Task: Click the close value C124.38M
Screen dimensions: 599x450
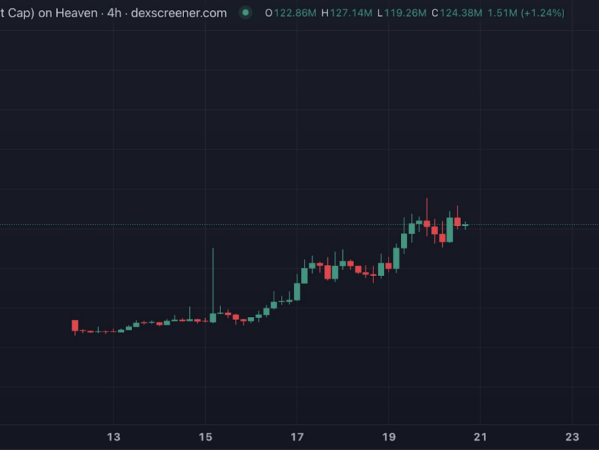Action: pos(457,13)
